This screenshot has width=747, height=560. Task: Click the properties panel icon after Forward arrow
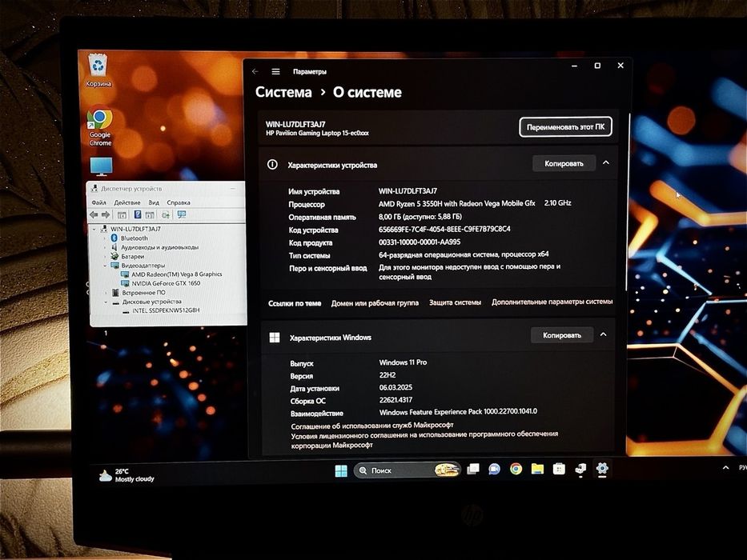click(x=122, y=215)
